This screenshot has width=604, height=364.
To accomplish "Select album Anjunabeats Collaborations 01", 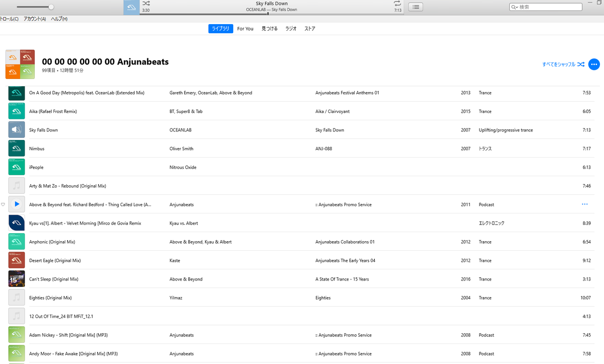I will pyautogui.click(x=345, y=242).
